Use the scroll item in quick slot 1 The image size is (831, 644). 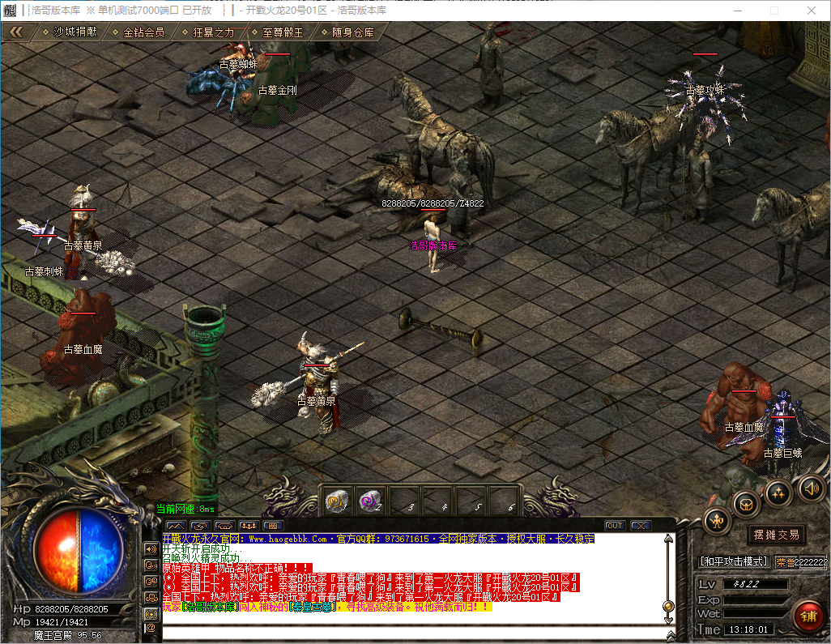338,501
